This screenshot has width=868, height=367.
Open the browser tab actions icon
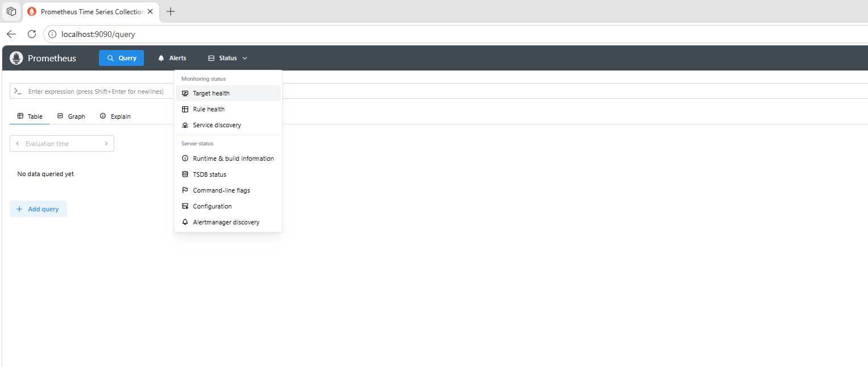11,11
